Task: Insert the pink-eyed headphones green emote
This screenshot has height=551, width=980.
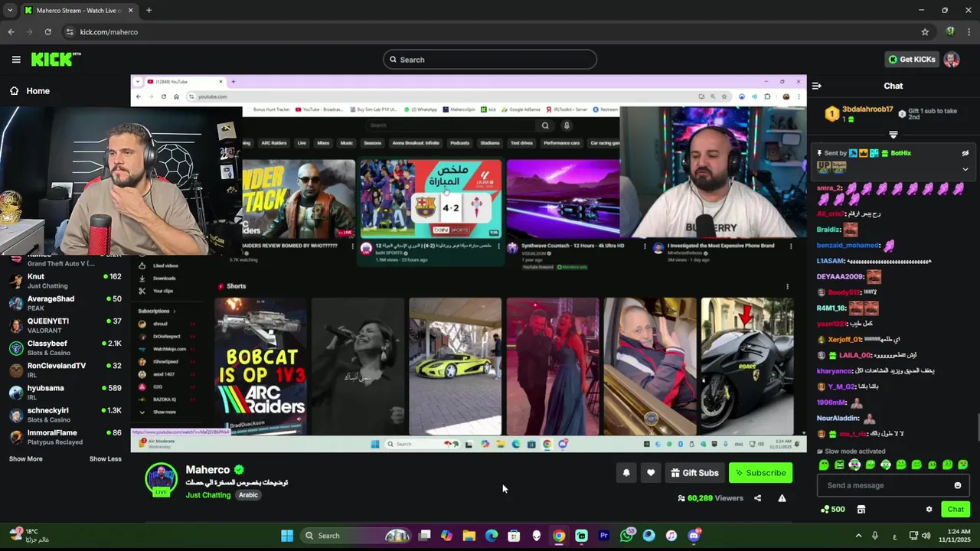Action: (x=854, y=465)
